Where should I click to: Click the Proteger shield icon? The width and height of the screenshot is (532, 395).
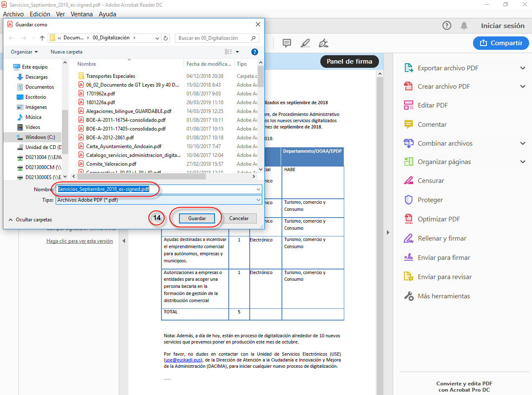click(x=408, y=200)
